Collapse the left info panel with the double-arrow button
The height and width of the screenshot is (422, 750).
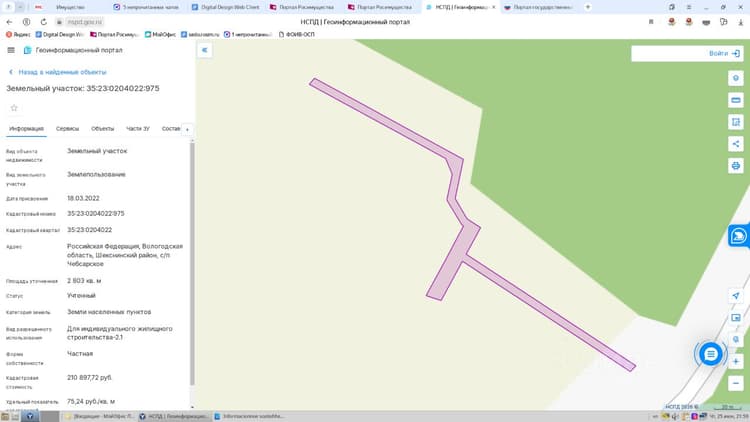(205, 50)
